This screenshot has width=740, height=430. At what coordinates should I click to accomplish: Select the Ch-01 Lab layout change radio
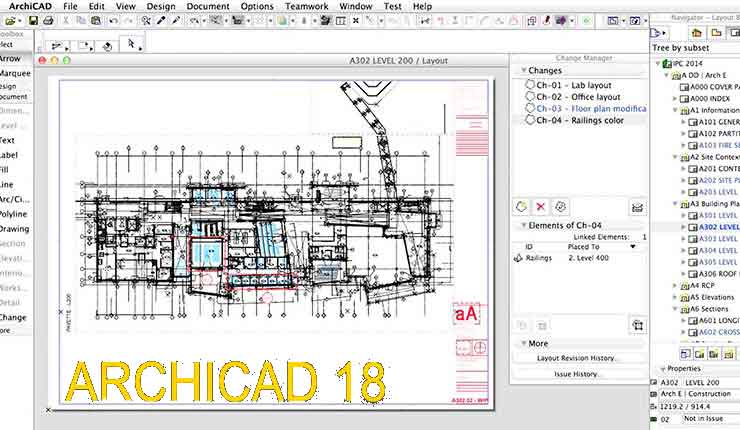tap(530, 84)
